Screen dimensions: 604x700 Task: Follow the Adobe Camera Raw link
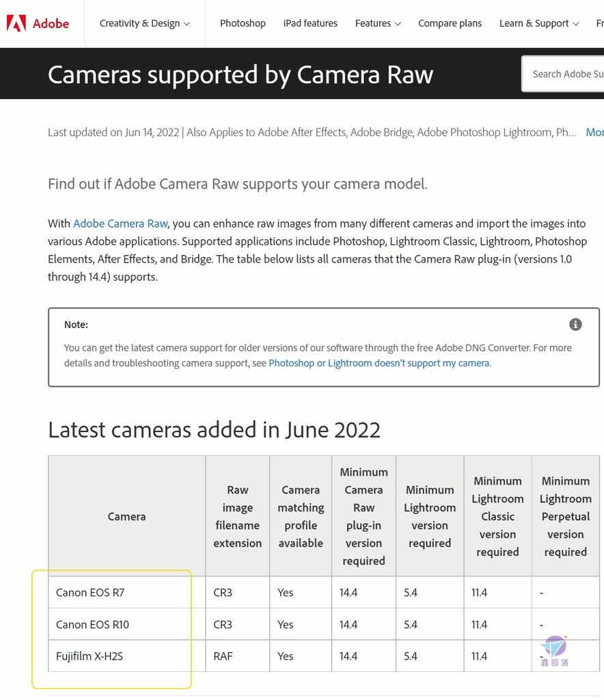[120, 224]
